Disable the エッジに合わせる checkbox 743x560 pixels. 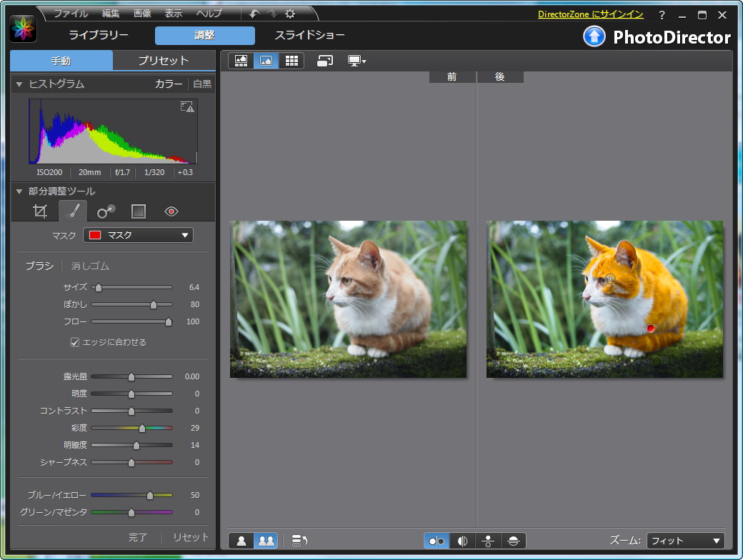[x=75, y=341]
